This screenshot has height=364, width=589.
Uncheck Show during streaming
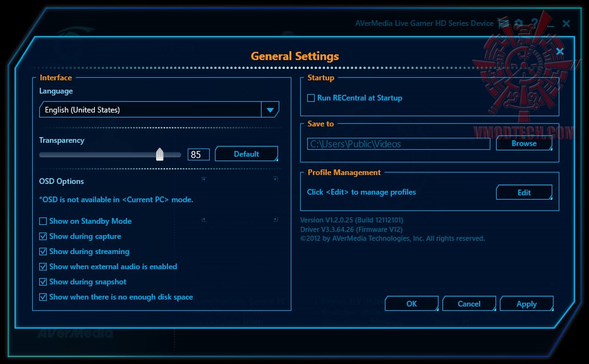(x=43, y=252)
